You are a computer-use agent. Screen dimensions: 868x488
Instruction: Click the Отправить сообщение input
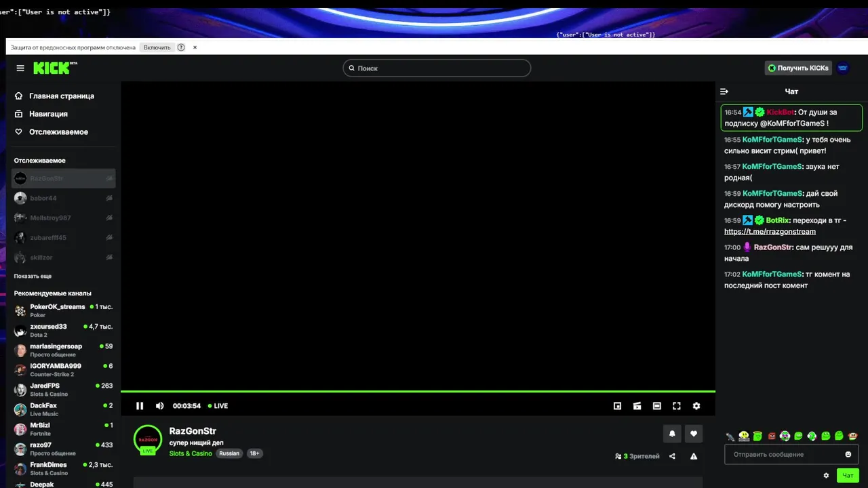pyautogui.click(x=791, y=454)
